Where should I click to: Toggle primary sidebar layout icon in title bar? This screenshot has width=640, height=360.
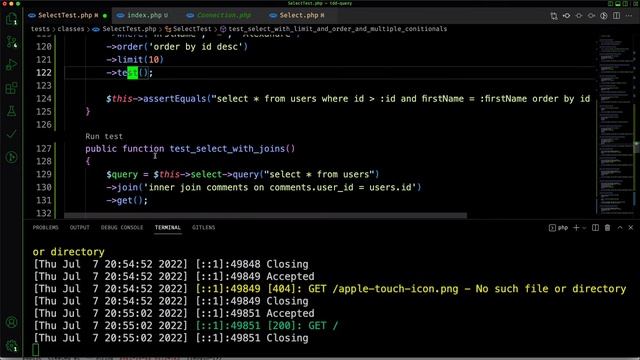[x=610, y=3]
